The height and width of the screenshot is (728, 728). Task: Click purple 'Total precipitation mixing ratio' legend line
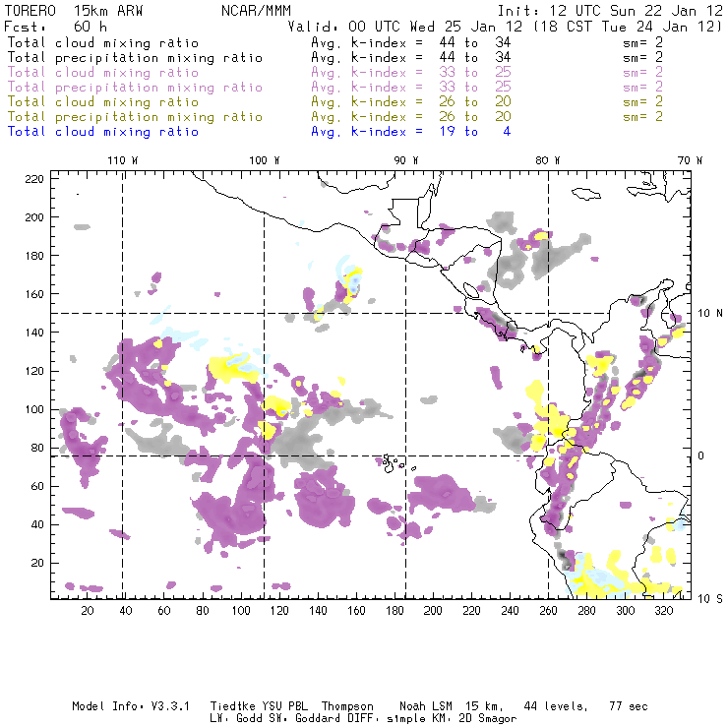point(135,88)
